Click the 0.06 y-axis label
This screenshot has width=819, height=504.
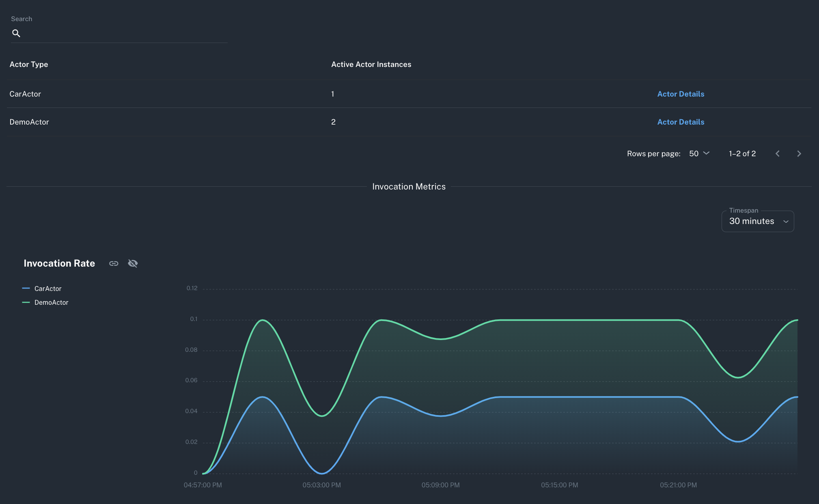point(191,380)
